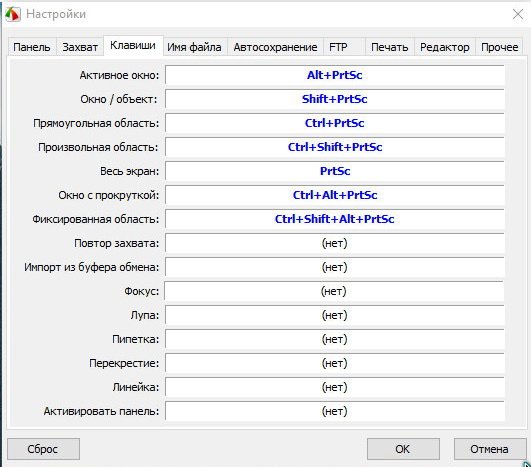Select the Прямоугольная область hotkey field
Image resolution: width=531 pixels, height=467 pixels.
335,123
